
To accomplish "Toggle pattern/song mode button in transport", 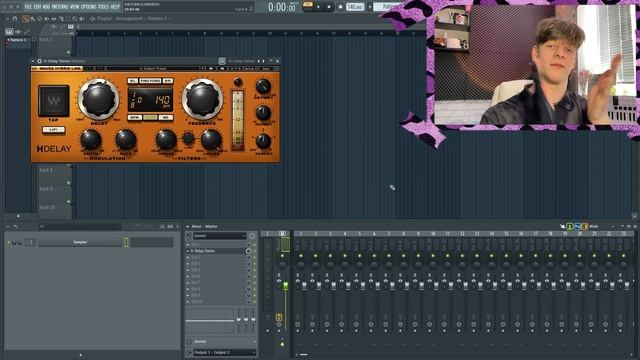I will tap(308, 5).
